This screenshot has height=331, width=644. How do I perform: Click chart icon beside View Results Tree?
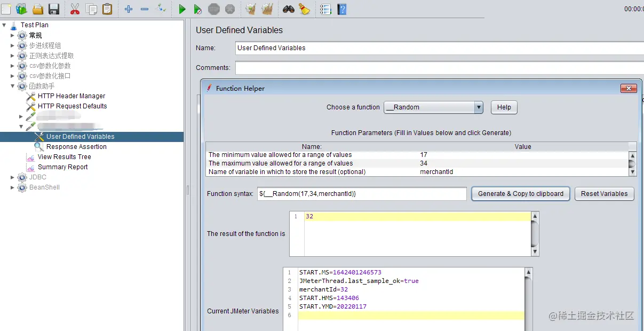[x=30, y=157]
